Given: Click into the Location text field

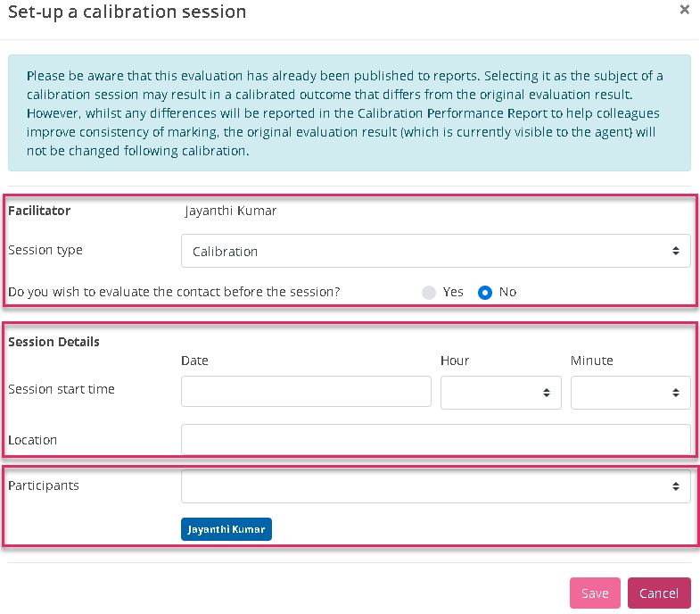Looking at the screenshot, I should (x=435, y=439).
